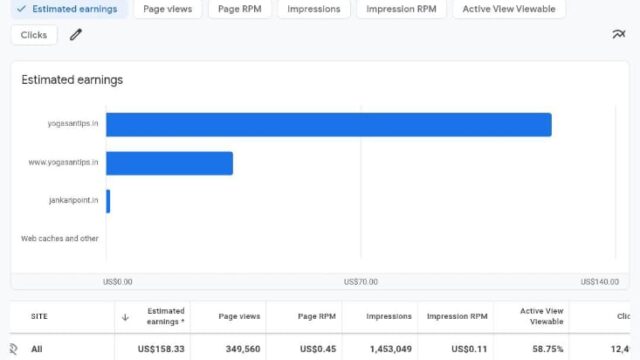Sort by Impressions column header
The height and width of the screenshot is (360, 640).
point(389,316)
